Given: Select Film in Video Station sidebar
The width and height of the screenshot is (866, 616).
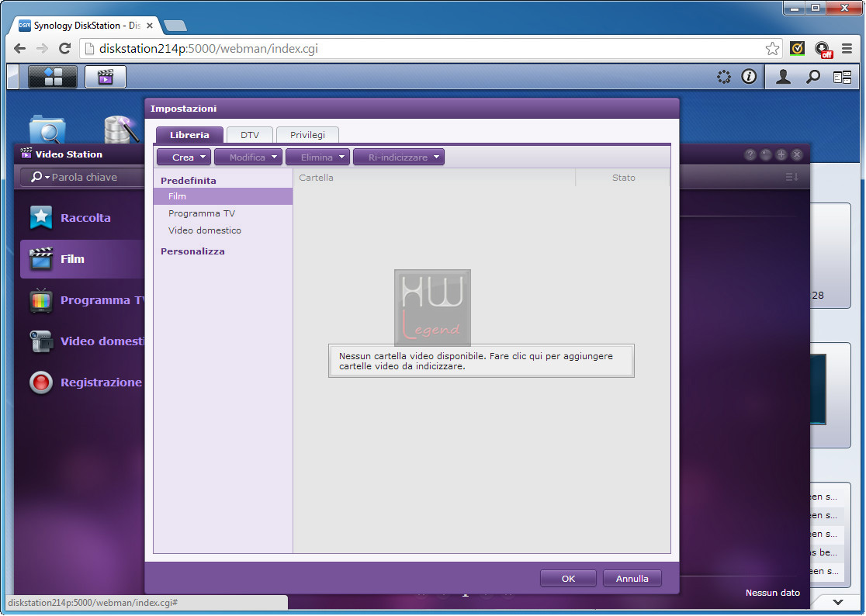Looking at the screenshot, I should pos(83,259).
